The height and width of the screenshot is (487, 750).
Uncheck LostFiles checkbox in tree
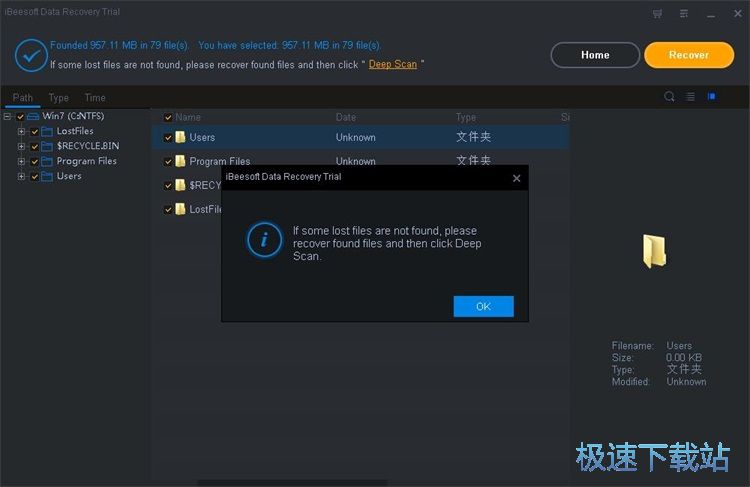click(34, 132)
